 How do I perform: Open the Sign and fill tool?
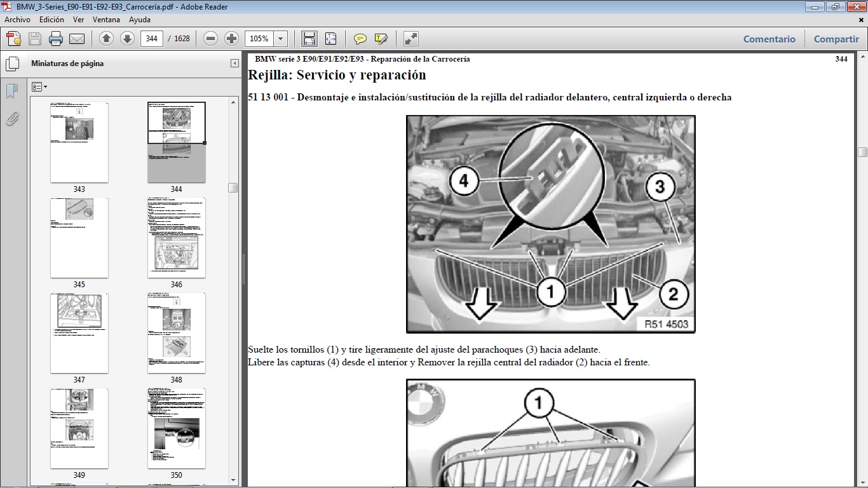pos(380,39)
